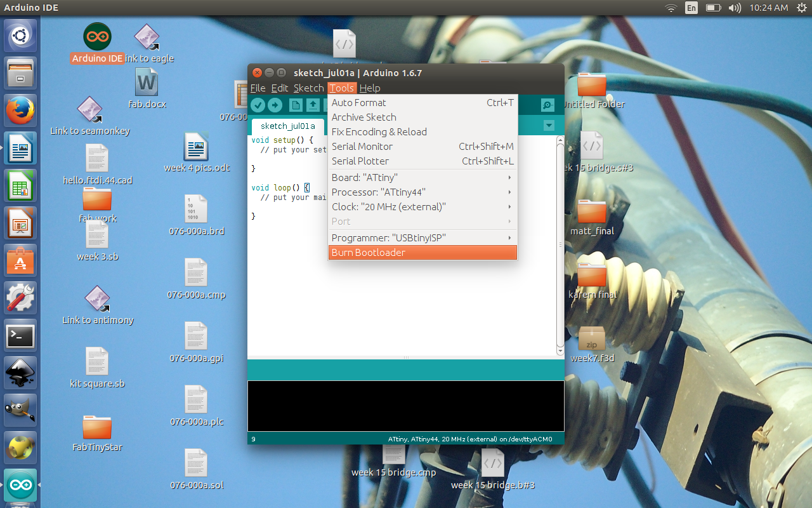Open the Help menu
812x508 pixels.
(x=370, y=88)
